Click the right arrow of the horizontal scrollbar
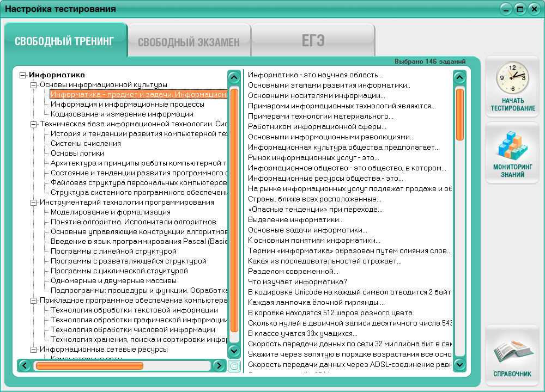This screenshot has height=392, width=545. pyautogui.click(x=219, y=366)
